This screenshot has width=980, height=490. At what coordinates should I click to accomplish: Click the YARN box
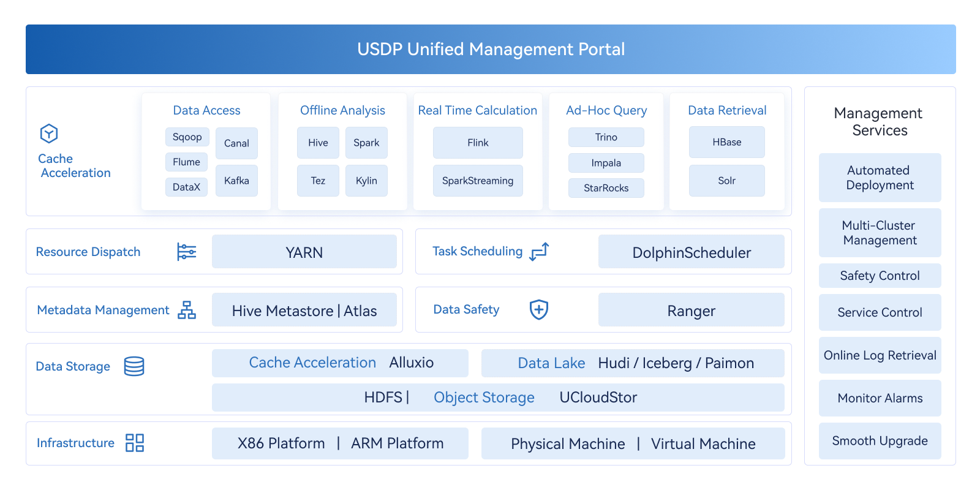point(304,252)
